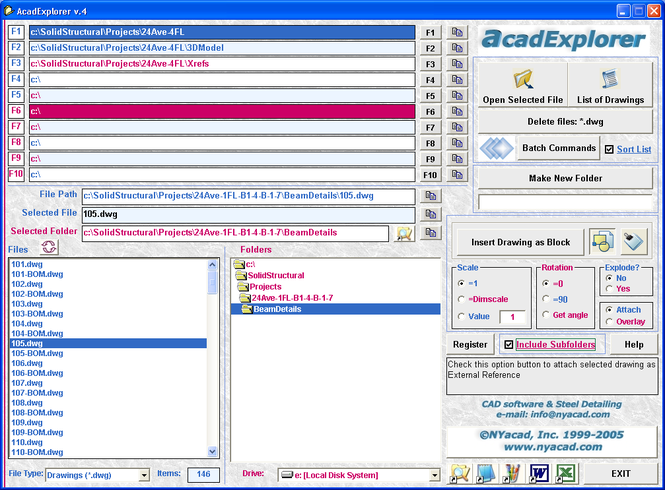This screenshot has height=490, width=665.
Task: Click the Files list scroll-up arrow
Action: (212, 265)
